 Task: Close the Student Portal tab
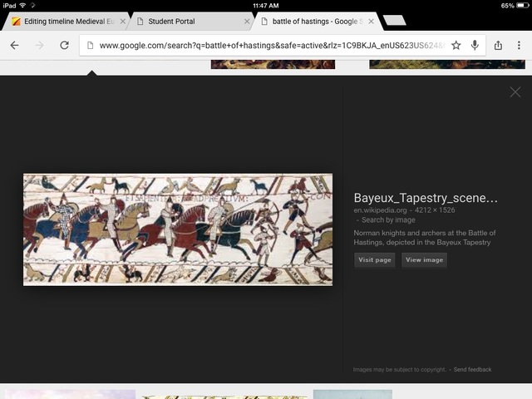[x=247, y=22]
